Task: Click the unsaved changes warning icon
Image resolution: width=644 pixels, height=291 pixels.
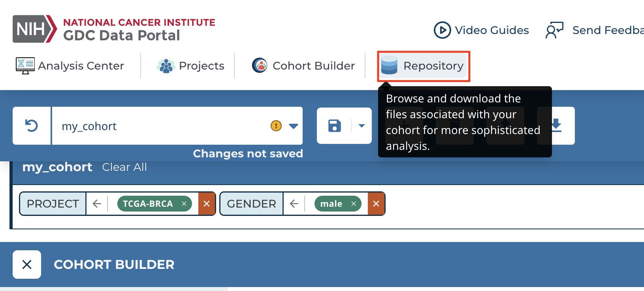Action: coord(276,126)
